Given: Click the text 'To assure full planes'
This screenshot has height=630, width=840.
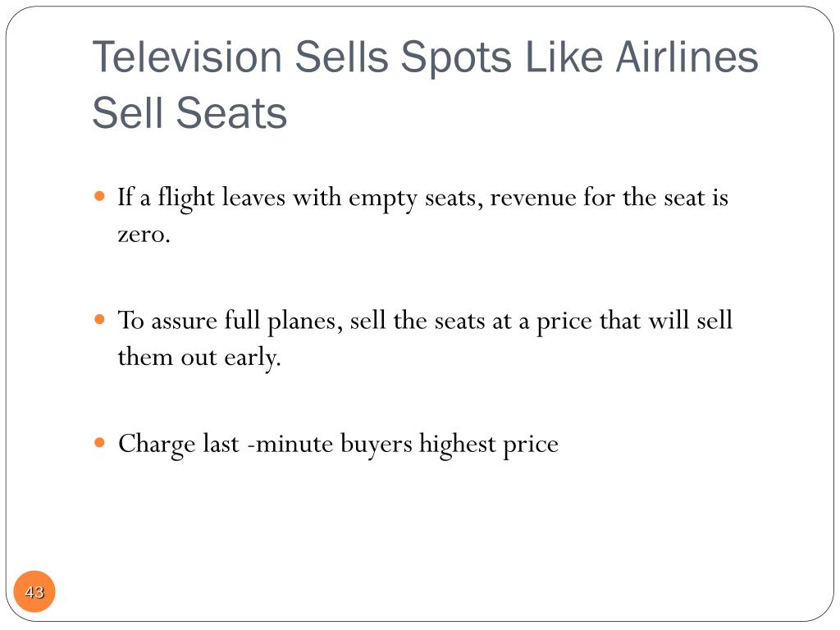Looking at the screenshot, I should coord(230,322).
